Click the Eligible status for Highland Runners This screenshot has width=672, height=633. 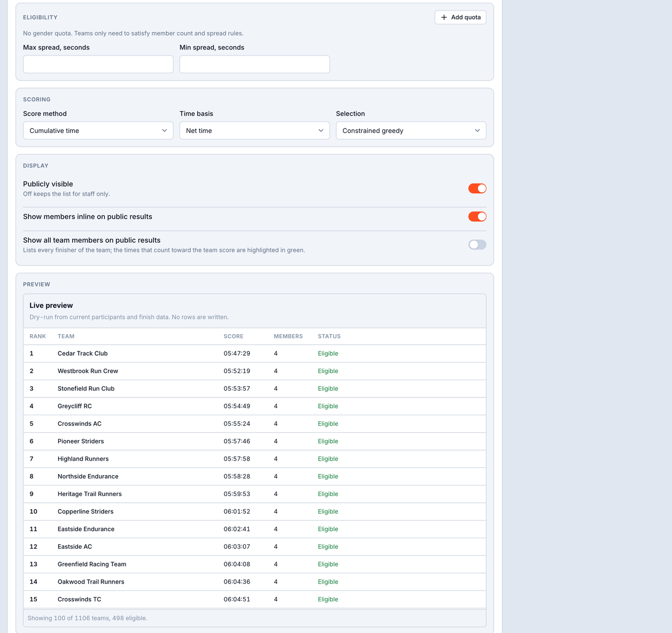[328, 459]
